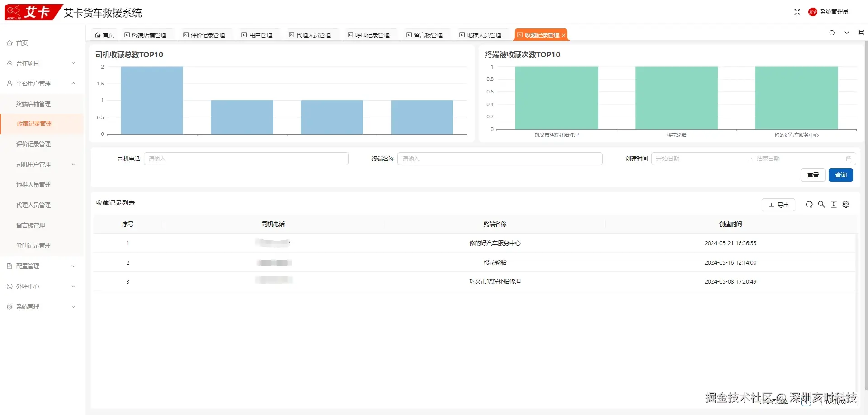
Task: Refresh the current tab with the tab-bar reload icon
Action: (832, 33)
